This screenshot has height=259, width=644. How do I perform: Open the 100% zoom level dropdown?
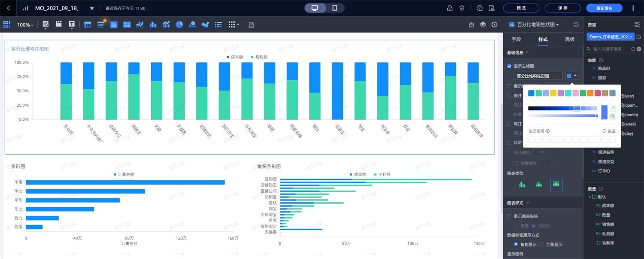(25, 25)
